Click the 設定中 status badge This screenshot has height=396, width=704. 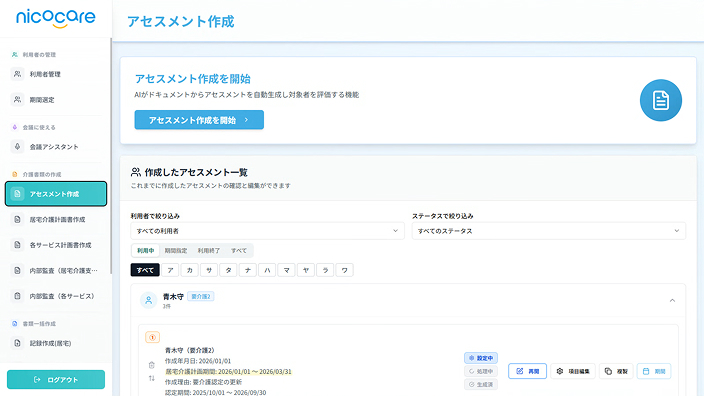pos(481,358)
